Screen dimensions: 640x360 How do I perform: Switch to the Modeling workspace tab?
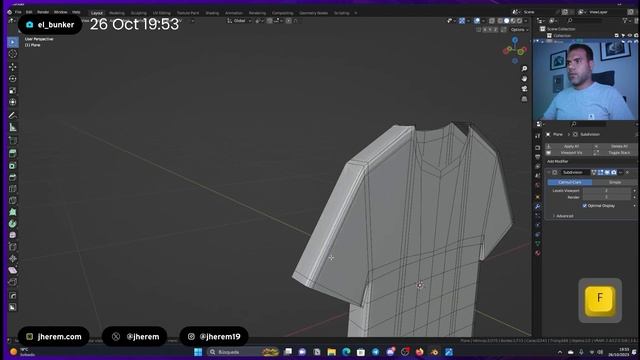pos(117,13)
